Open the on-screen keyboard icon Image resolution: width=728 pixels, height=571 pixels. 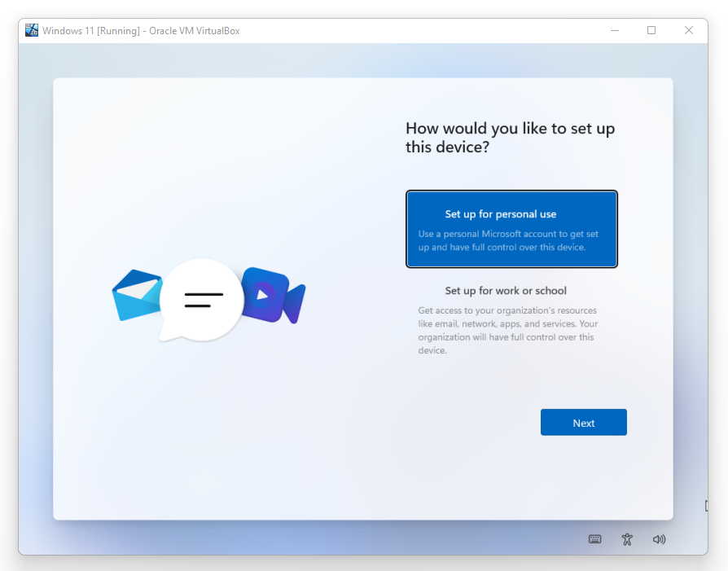[594, 539]
